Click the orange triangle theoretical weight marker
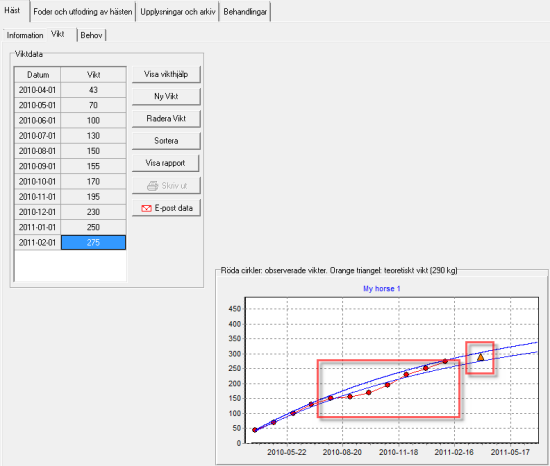Image resolution: width=550 pixels, height=466 pixels. point(481,357)
